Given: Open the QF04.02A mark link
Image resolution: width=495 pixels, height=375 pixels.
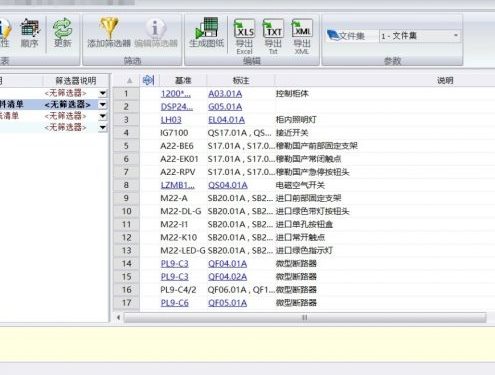Looking at the screenshot, I should tap(227, 277).
